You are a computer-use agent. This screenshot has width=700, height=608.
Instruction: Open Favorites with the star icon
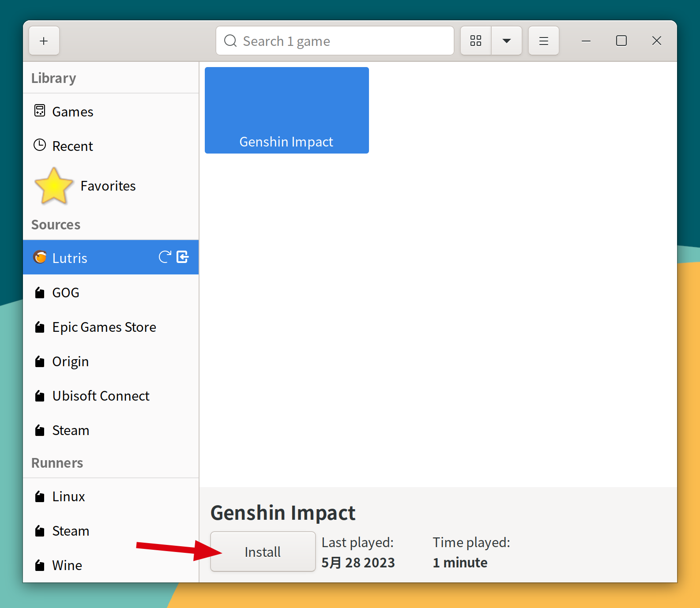pyautogui.click(x=111, y=186)
